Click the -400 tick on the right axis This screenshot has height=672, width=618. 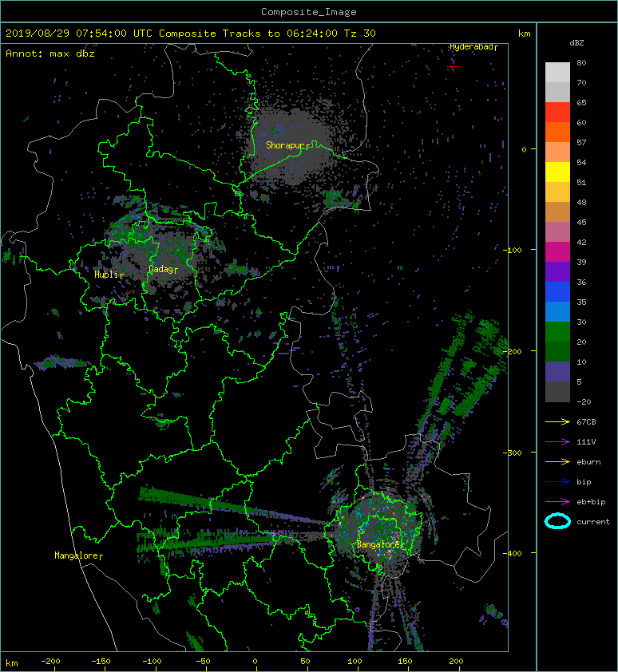coord(512,553)
